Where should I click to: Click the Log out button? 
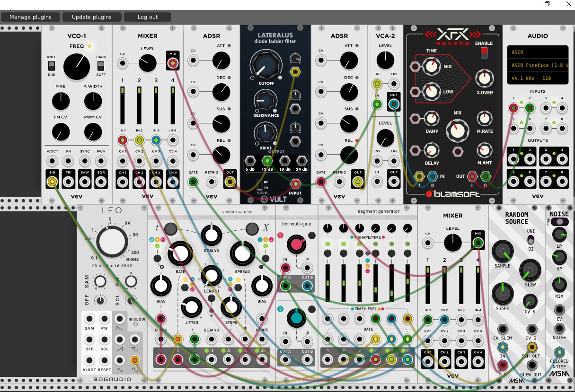148,17
